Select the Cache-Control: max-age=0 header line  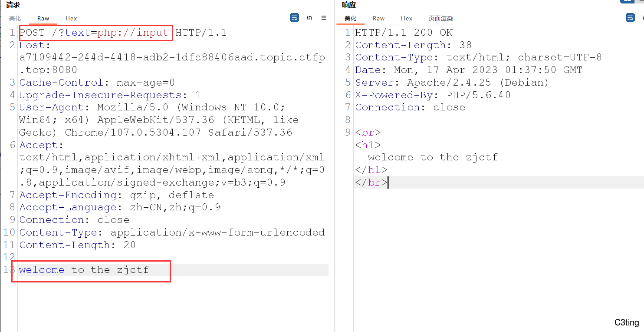pos(97,83)
